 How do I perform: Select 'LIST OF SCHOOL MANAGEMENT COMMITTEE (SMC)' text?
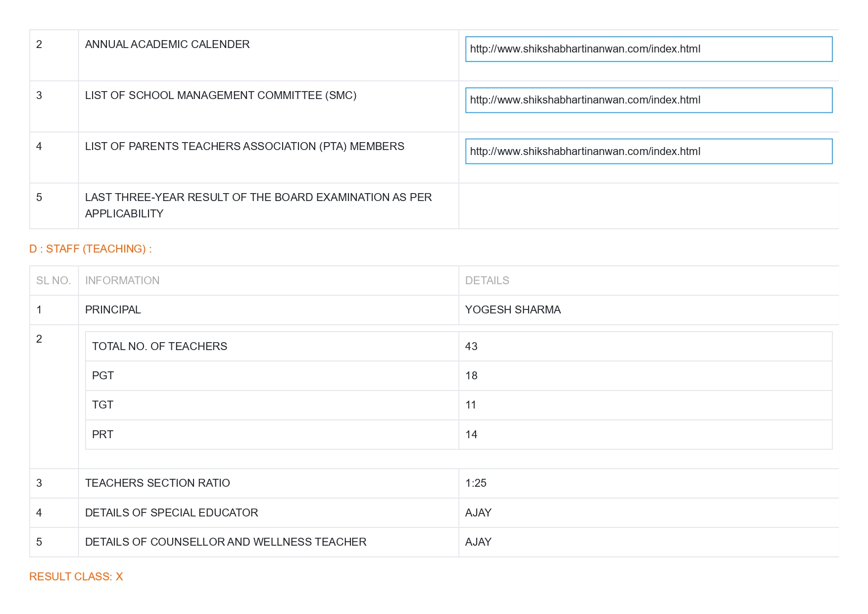[x=221, y=95]
